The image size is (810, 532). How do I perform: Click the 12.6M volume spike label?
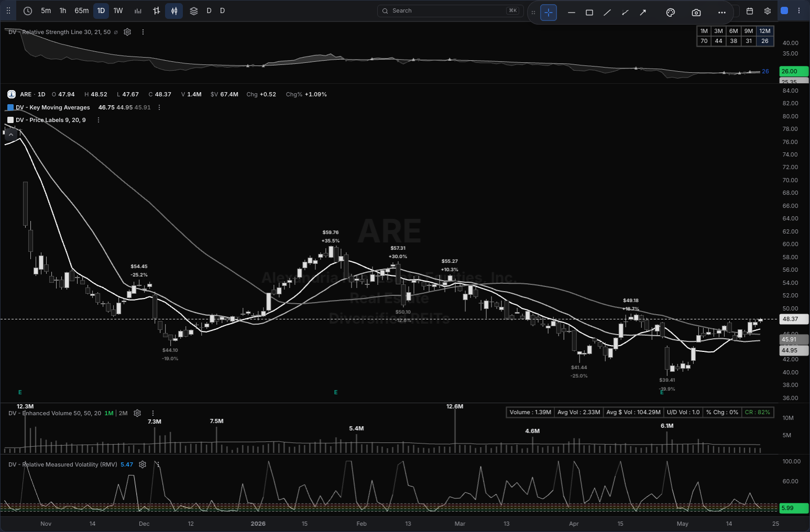(455, 406)
